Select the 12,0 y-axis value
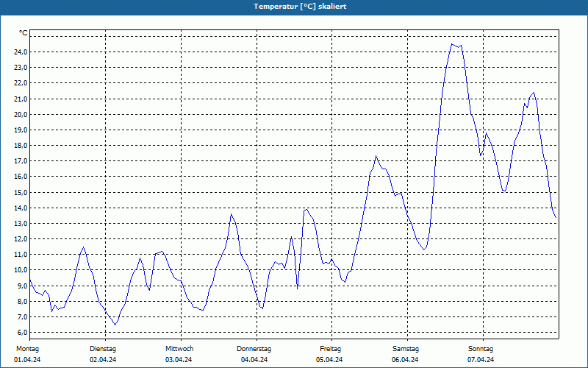 [x=21, y=238]
